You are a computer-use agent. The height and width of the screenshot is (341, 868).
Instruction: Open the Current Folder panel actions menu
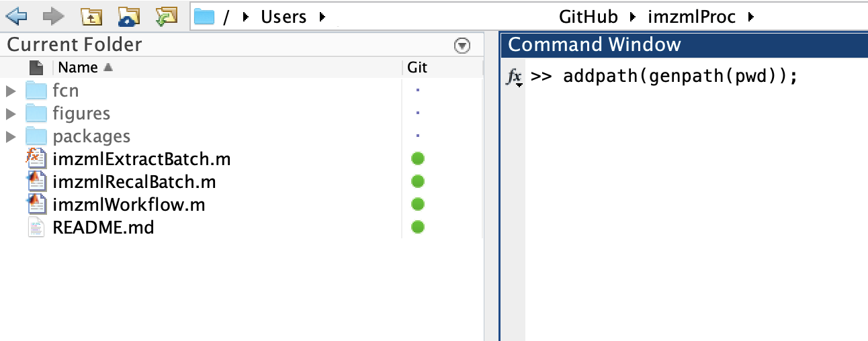[x=462, y=46]
